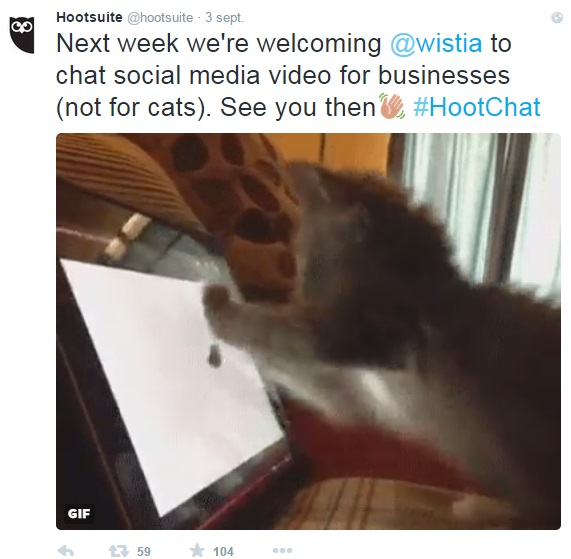View the 104 favorites count
The width and height of the screenshot is (571, 559).
tap(223, 551)
